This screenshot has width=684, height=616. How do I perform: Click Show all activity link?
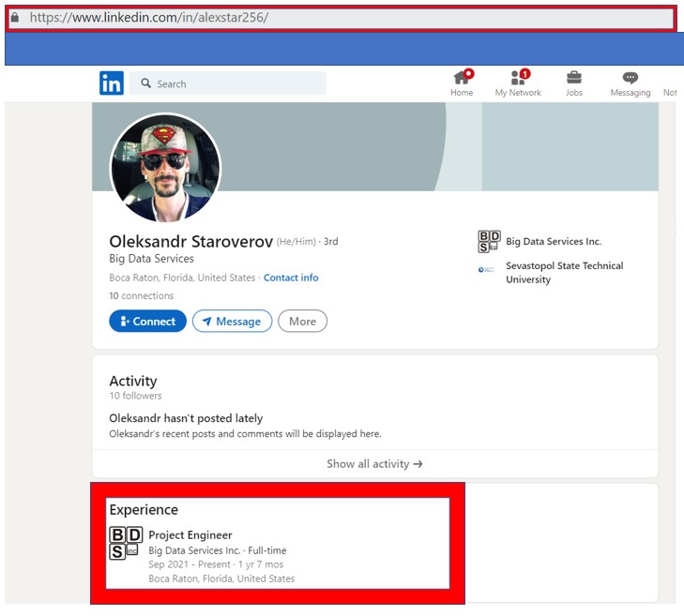pos(374,464)
